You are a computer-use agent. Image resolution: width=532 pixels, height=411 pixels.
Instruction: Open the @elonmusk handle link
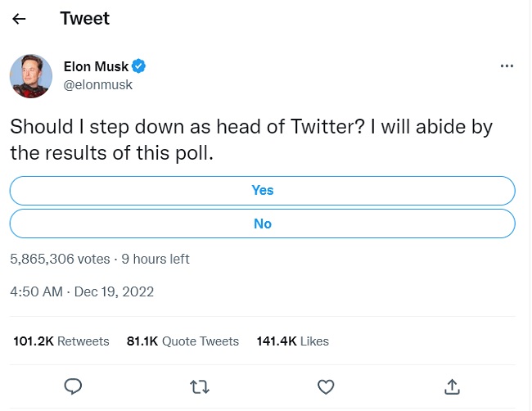coord(97,84)
